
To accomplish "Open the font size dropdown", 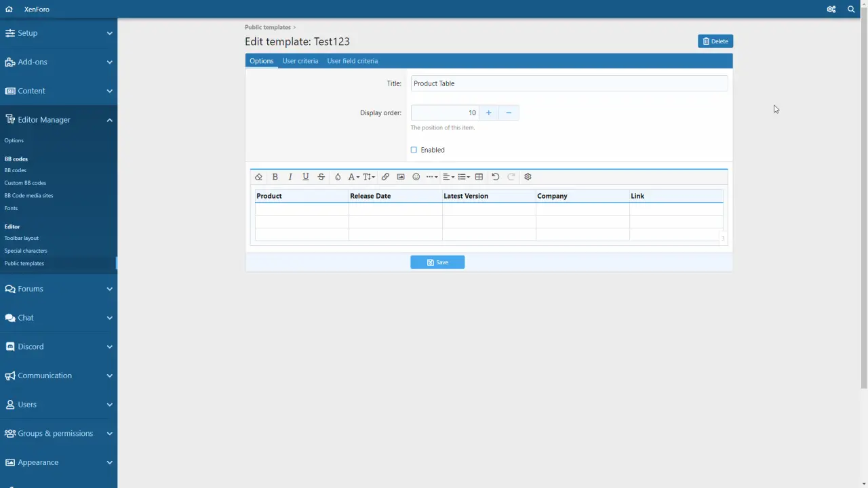I will (369, 177).
